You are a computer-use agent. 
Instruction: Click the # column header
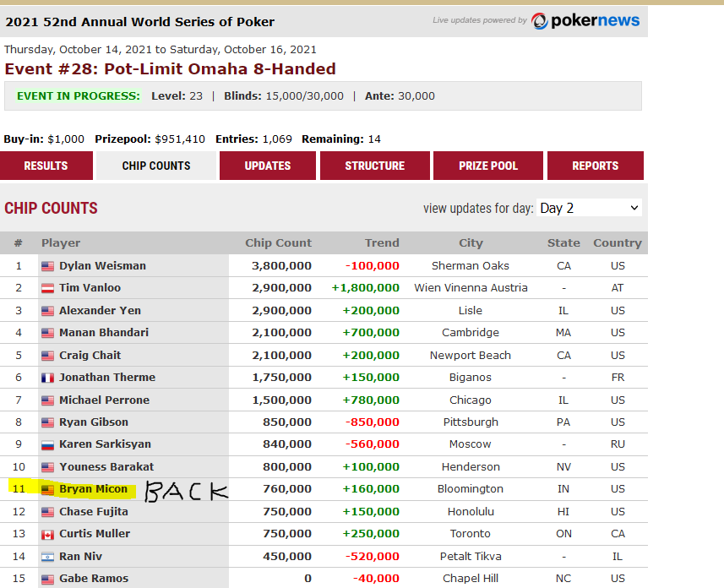point(19,243)
